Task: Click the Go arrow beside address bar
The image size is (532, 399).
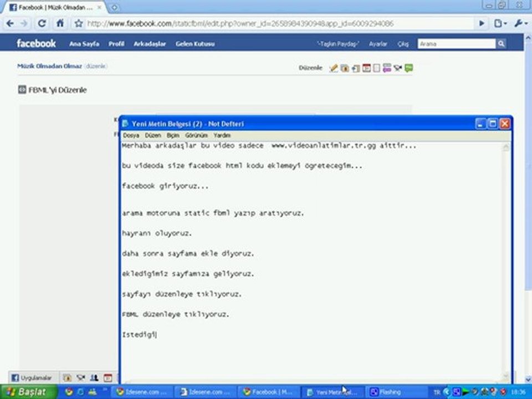Action: (x=482, y=23)
